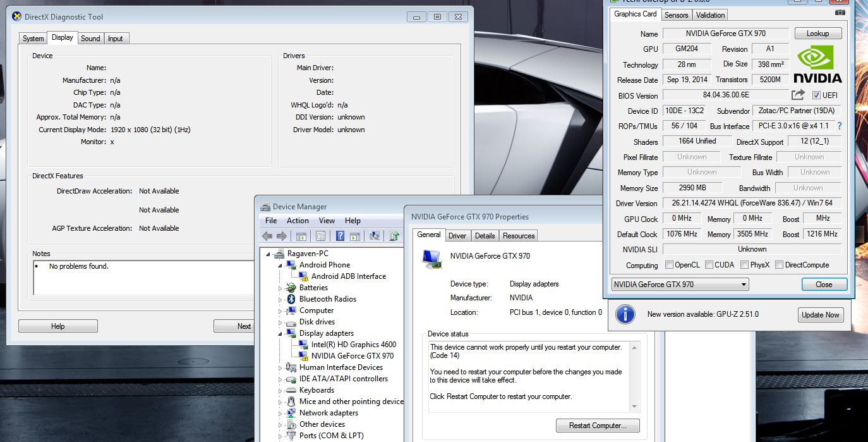Screen dimensions: 868x442
Task: Click the Bluetooth icon in the device tree
Action: 291,299
